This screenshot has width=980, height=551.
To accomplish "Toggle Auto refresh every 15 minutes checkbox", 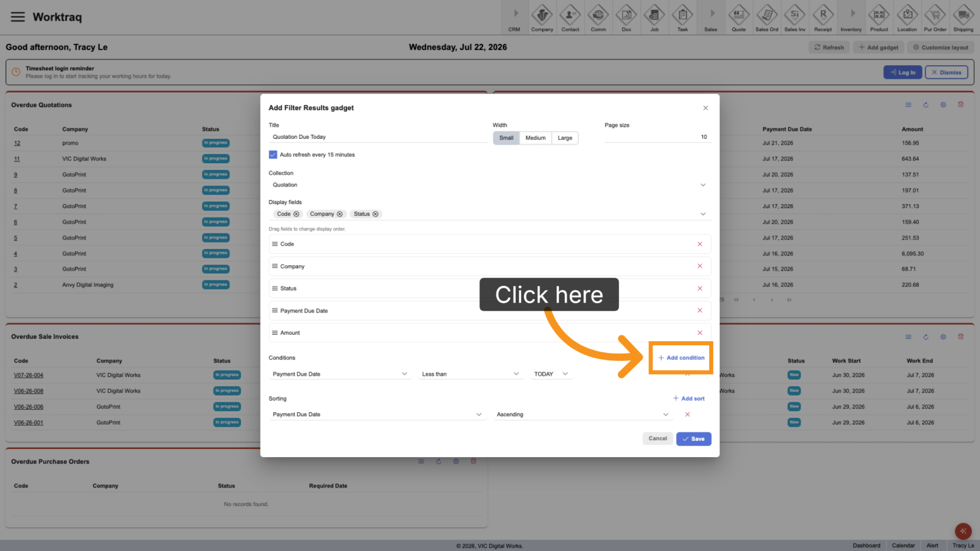I will [x=272, y=155].
